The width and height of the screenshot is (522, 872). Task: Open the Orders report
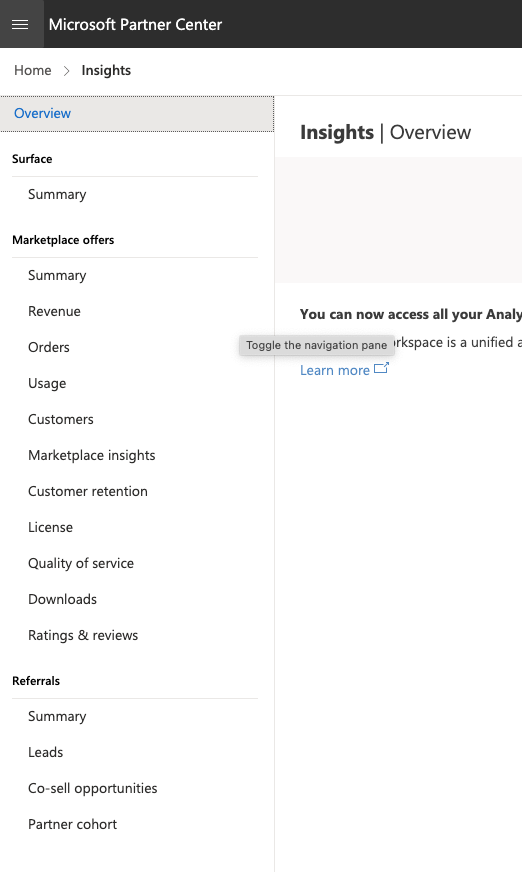click(x=49, y=347)
